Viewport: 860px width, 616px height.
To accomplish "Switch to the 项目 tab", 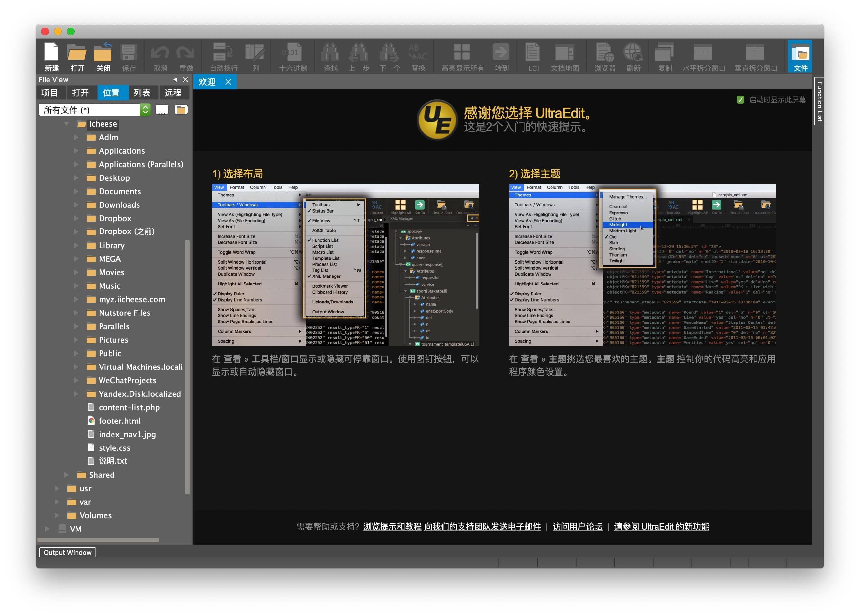I will 50,93.
